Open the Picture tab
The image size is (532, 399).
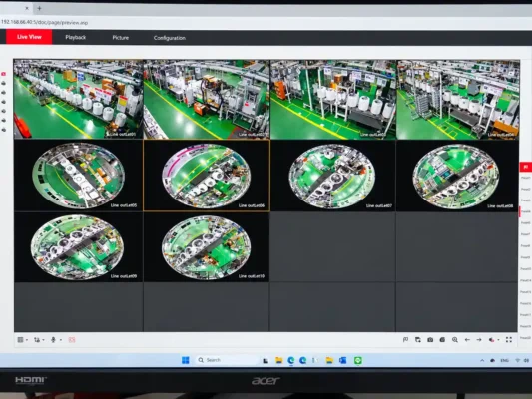point(121,38)
